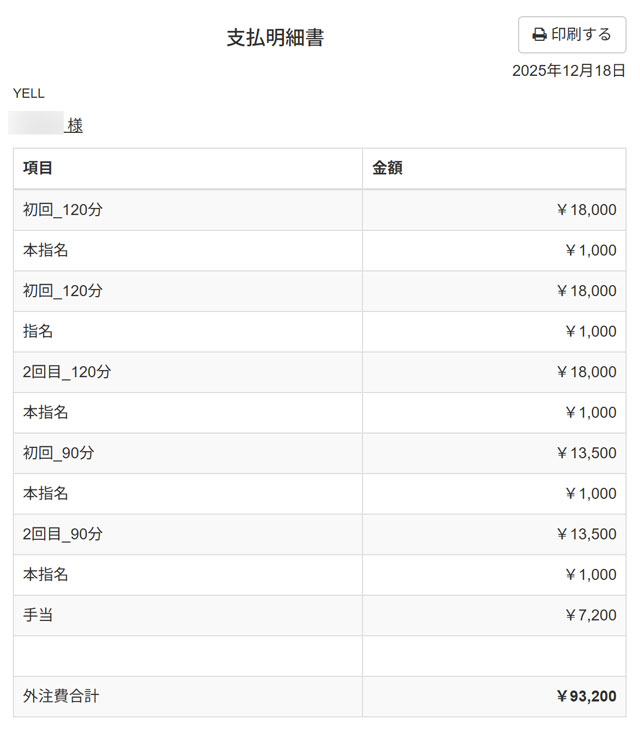Select the 2回目_90分 item cell
Image resolution: width=640 pixels, height=733 pixels.
[63, 534]
